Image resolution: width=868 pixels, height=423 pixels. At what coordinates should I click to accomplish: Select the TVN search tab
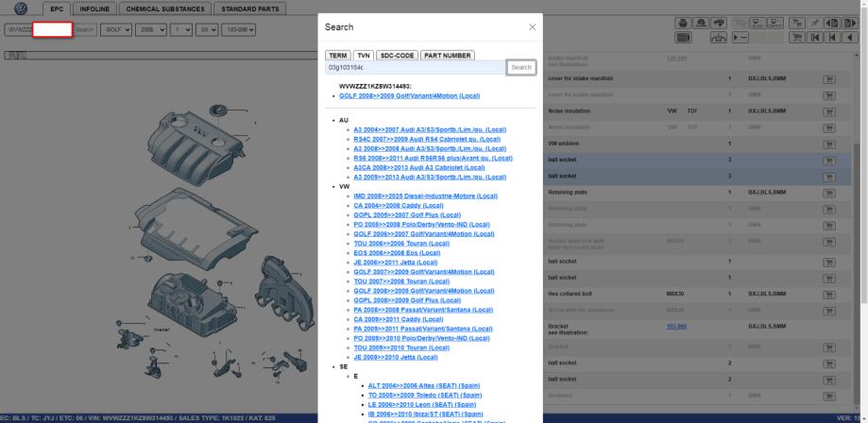coord(364,56)
